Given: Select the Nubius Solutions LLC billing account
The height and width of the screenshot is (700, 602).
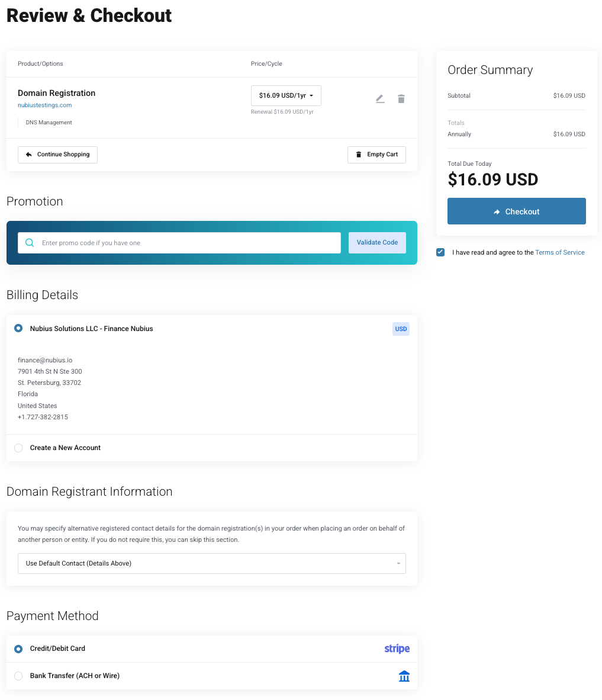Looking at the screenshot, I should 18,328.
